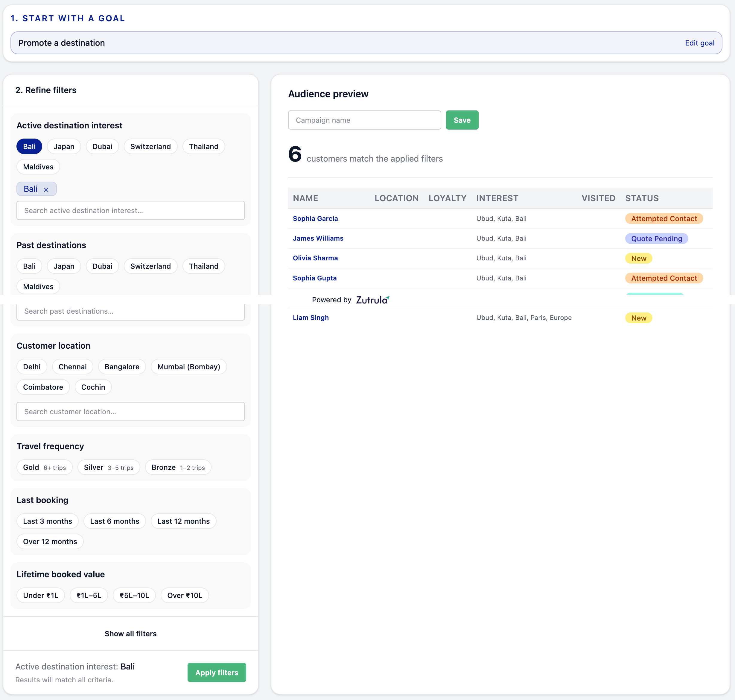Open James Williams customer record
Screen dimensions: 735x700
[318, 239]
